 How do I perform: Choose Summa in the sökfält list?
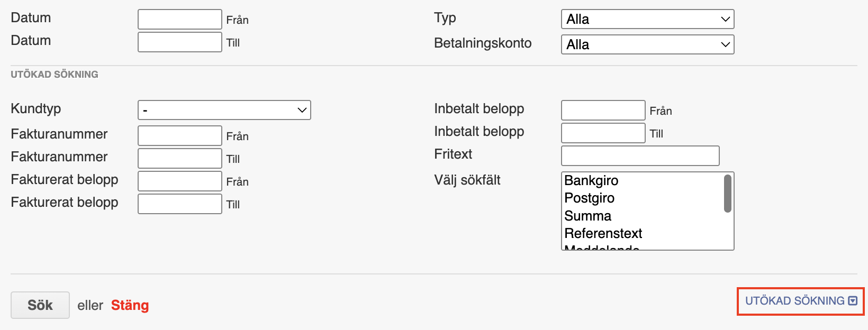coord(588,216)
